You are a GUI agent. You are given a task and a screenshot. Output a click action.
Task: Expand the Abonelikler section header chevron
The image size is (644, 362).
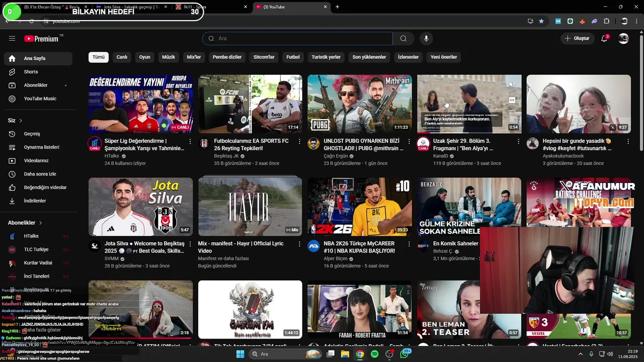tap(40, 223)
